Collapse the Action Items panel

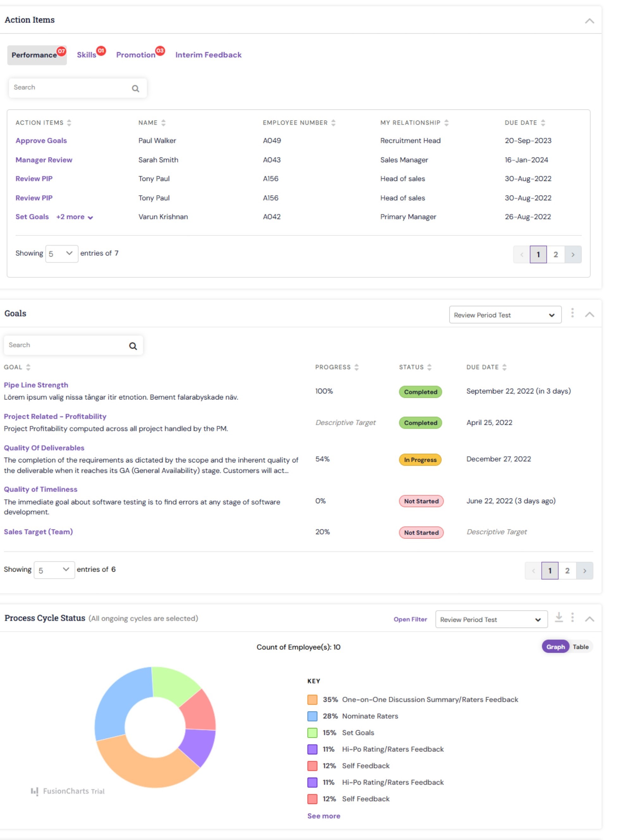(x=589, y=21)
